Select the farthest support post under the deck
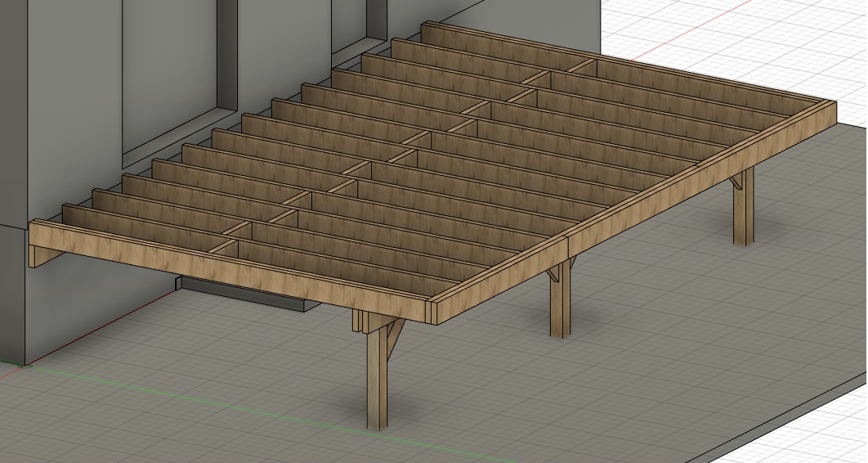 point(744,207)
